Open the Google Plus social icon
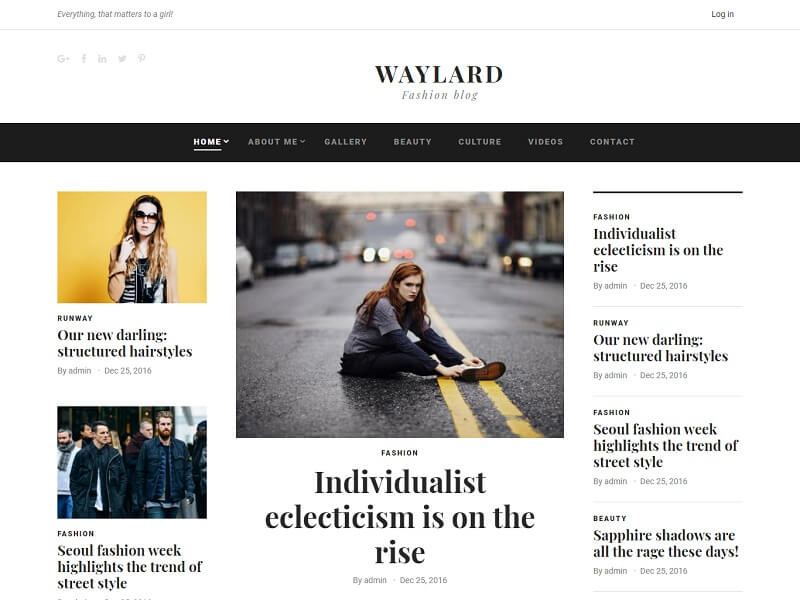 click(63, 59)
